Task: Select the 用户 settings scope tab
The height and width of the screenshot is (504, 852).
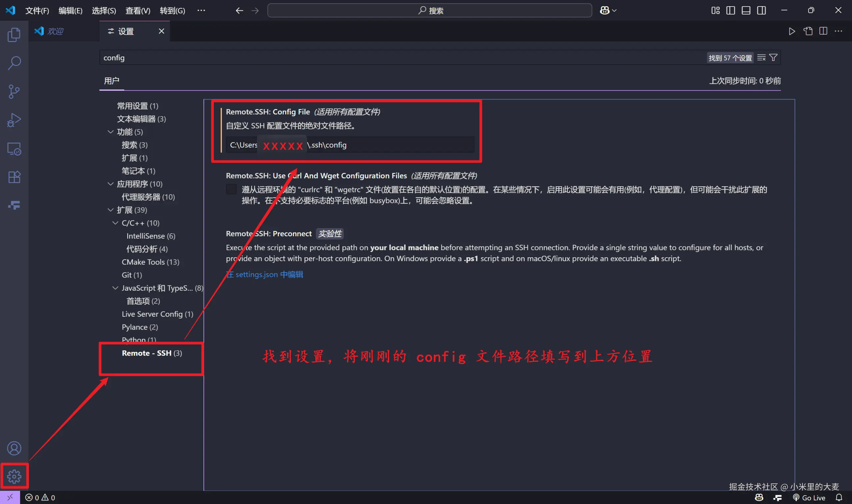Action: click(111, 81)
